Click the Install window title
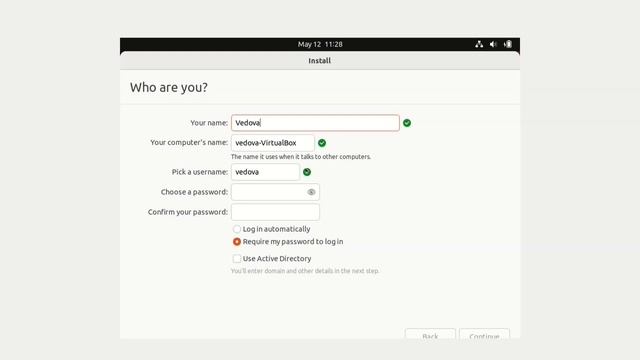The width and height of the screenshot is (640, 360). 320,60
